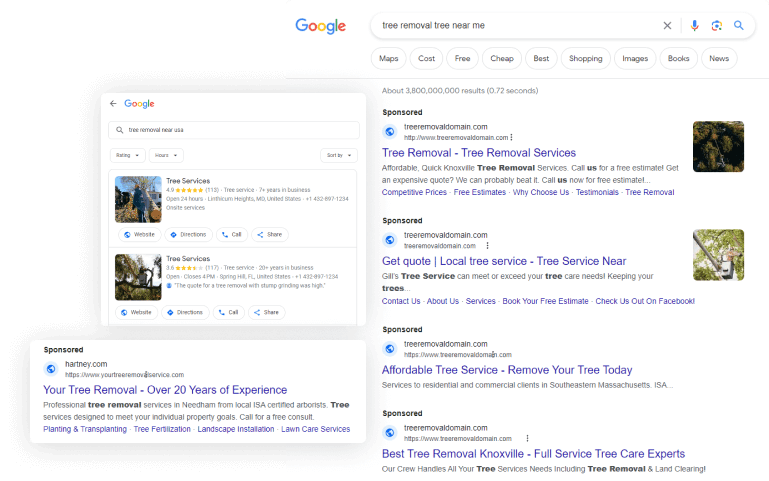Image resolution: width=769 pixels, height=481 pixels.
Task: Open the Tree Removal - Tree Removal Services ad title
Action: coord(479,153)
